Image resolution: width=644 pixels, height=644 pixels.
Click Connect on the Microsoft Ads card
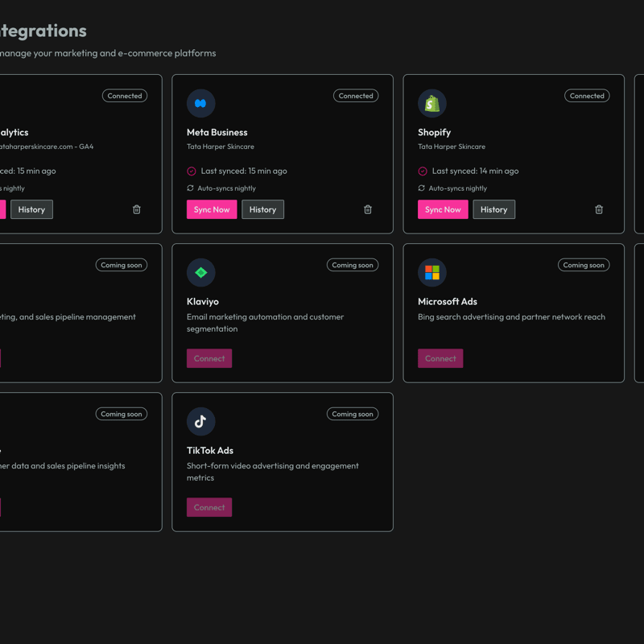coord(440,358)
